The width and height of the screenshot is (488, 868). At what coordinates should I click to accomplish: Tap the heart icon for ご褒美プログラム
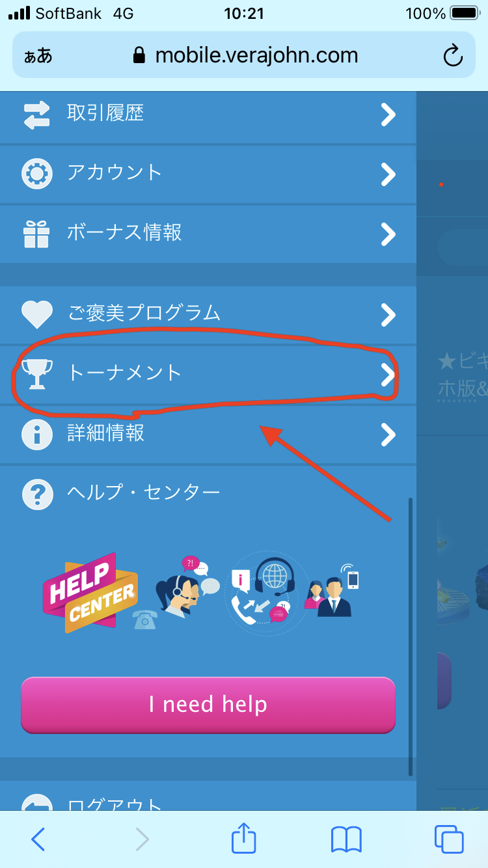coord(37,314)
